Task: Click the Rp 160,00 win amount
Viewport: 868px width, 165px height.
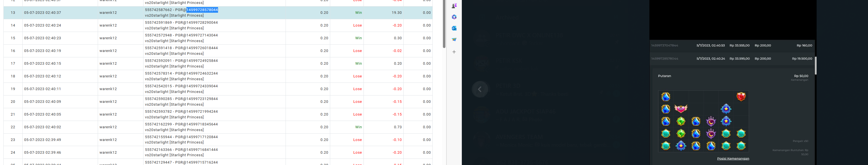Action: [x=804, y=45]
